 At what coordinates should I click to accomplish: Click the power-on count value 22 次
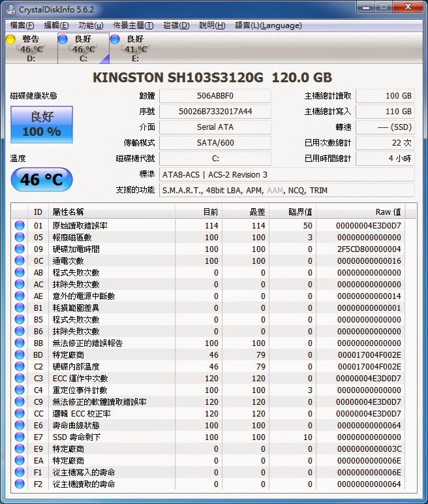pyautogui.click(x=385, y=143)
